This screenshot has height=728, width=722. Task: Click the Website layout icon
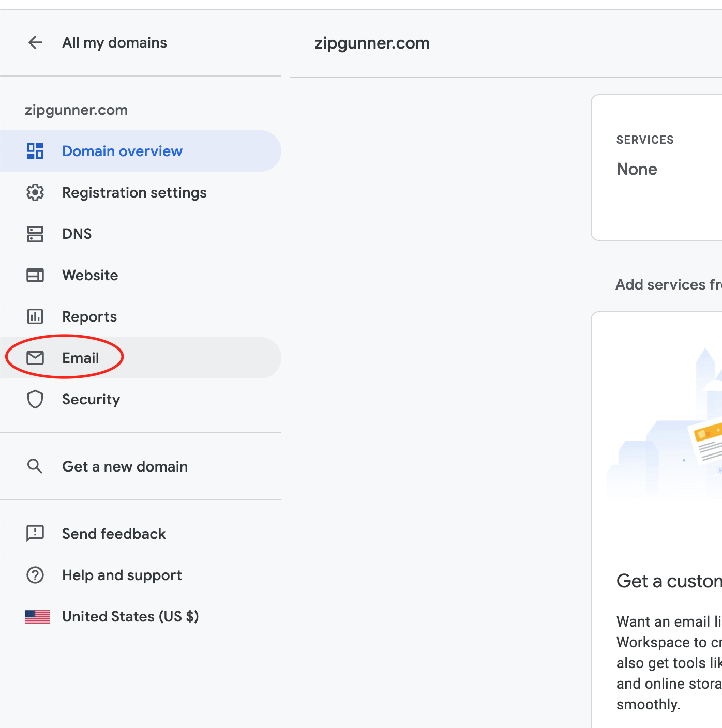coord(35,275)
